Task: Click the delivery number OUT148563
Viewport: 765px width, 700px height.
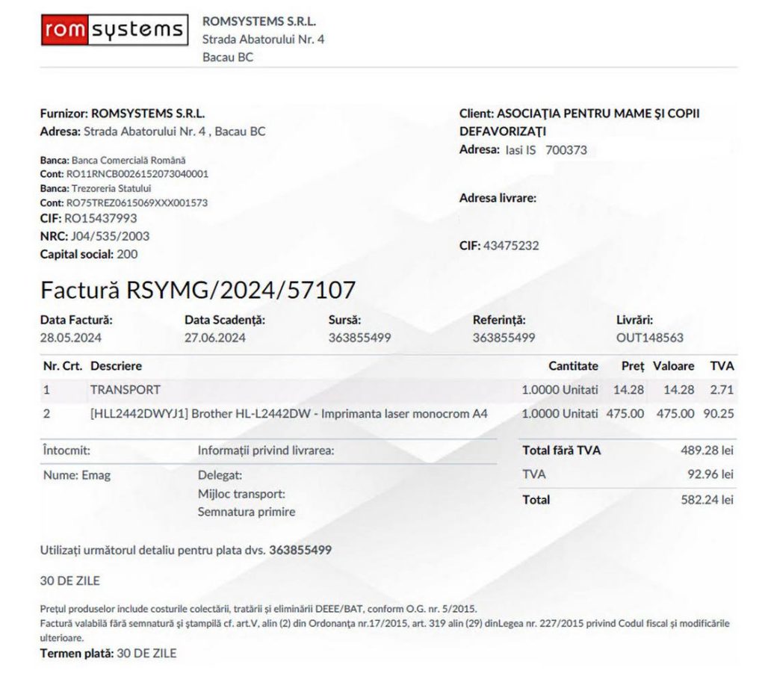Action: pos(649,338)
